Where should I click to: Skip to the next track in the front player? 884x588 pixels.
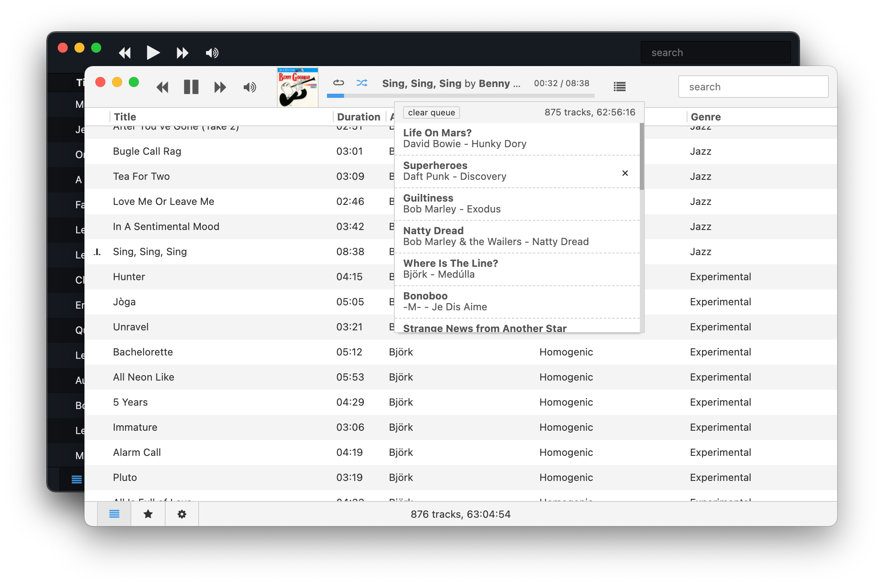(x=220, y=87)
